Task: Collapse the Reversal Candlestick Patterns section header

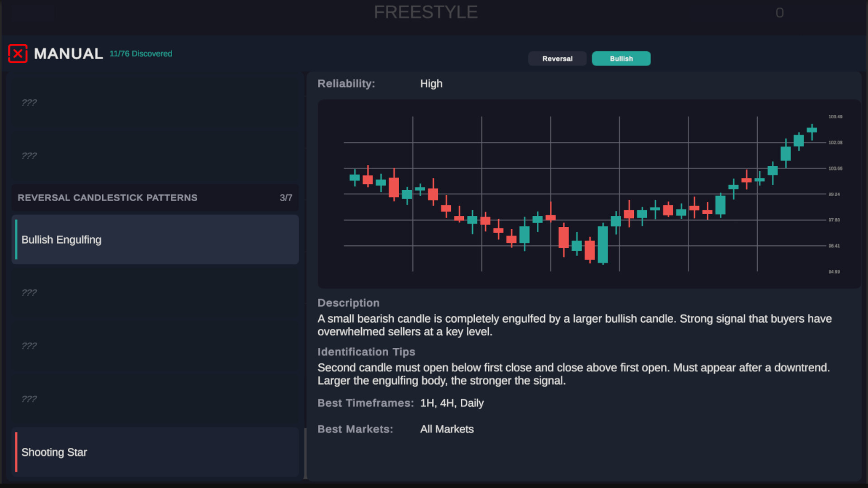Action: (108, 198)
